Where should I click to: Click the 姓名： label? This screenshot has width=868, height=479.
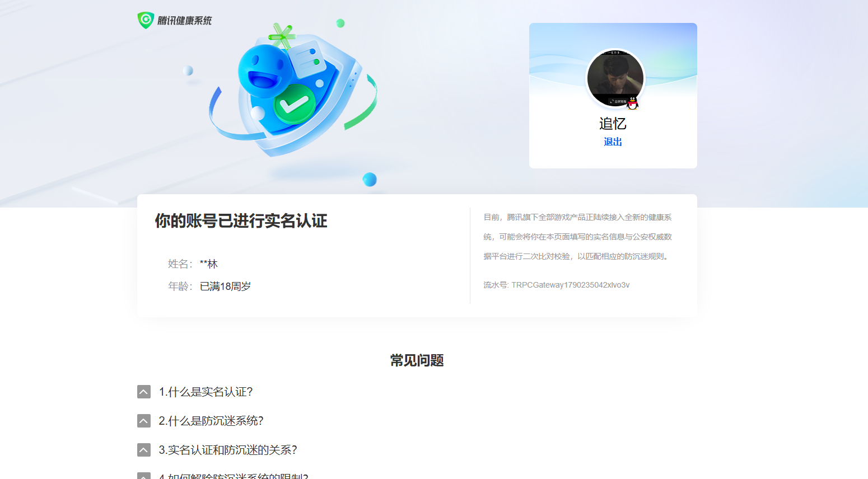[181, 264]
